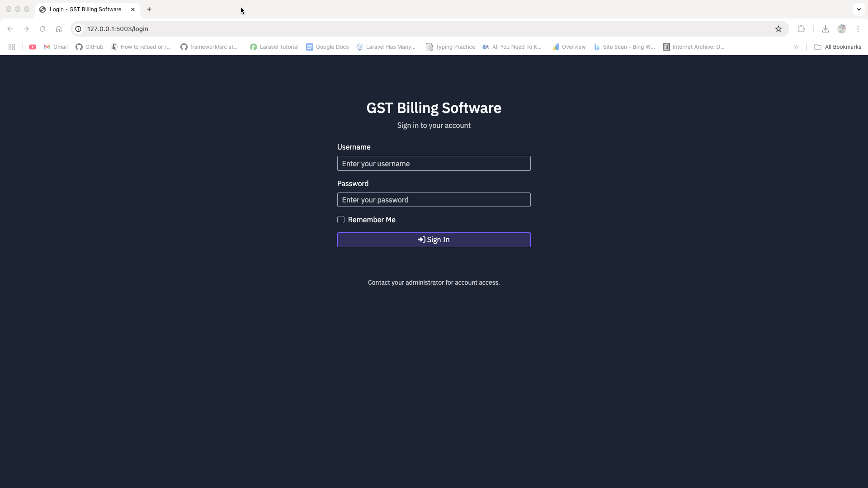868x488 pixels.
Task: Expand the hidden bookmarks overflow chevron
Action: click(x=796, y=47)
